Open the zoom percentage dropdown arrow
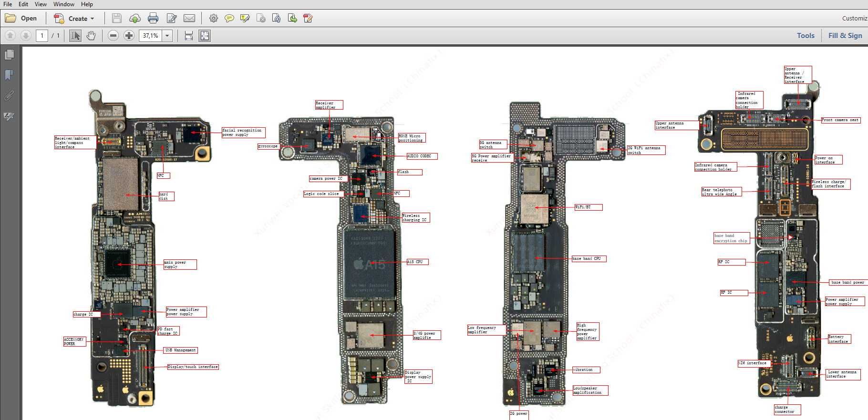The image size is (868, 420). click(x=167, y=36)
